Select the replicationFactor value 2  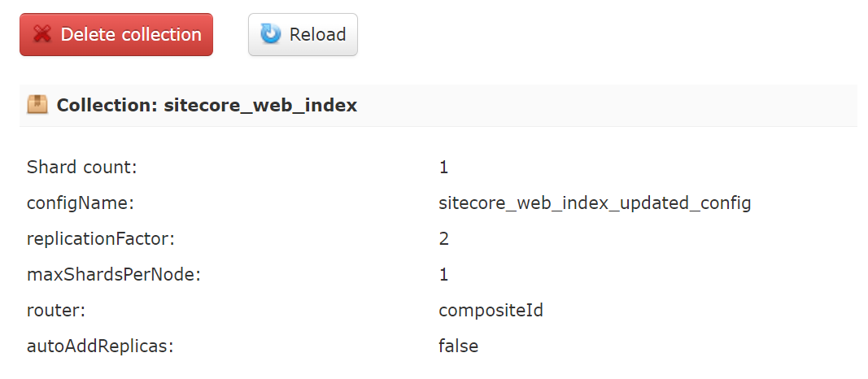pyautogui.click(x=443, y=239)
